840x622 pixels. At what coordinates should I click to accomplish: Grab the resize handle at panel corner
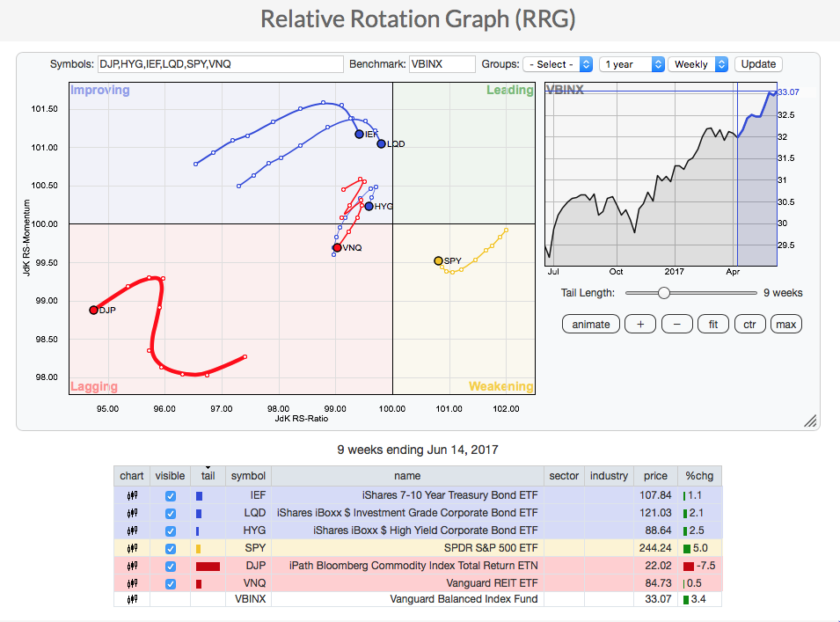[x=810, y=421]
